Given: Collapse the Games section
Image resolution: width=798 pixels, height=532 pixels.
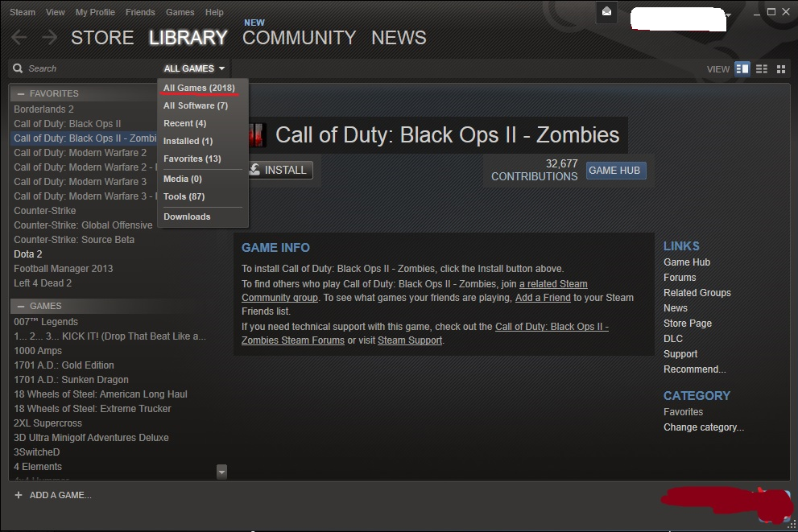Looking at the screenshot, I should coord(21,306).
